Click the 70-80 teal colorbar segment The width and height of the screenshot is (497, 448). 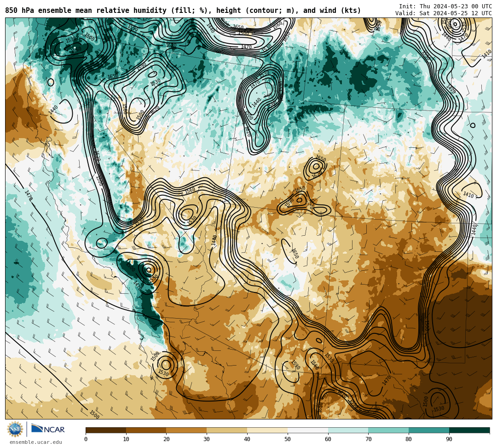tap(388, 430)
